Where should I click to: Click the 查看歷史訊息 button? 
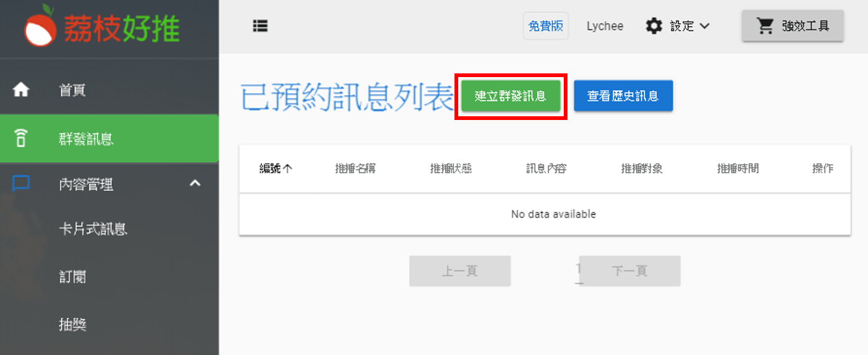pos(623,96)
